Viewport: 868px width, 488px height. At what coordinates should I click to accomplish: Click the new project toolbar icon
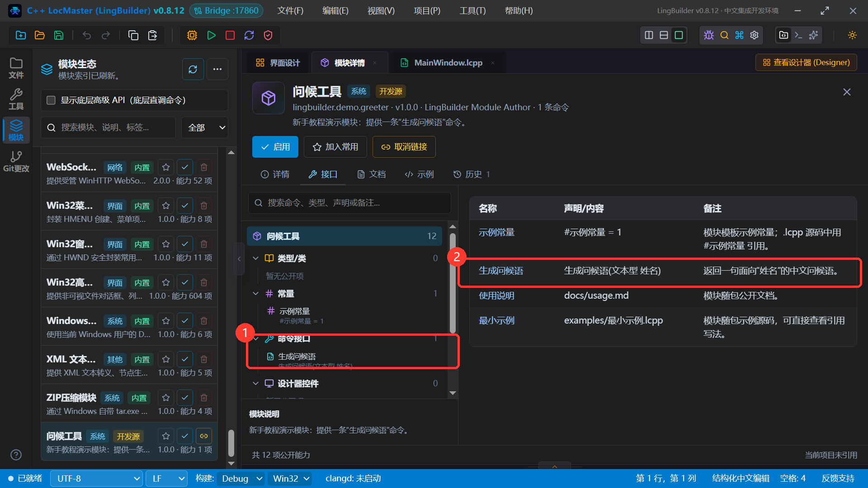[x=21, y=35]
